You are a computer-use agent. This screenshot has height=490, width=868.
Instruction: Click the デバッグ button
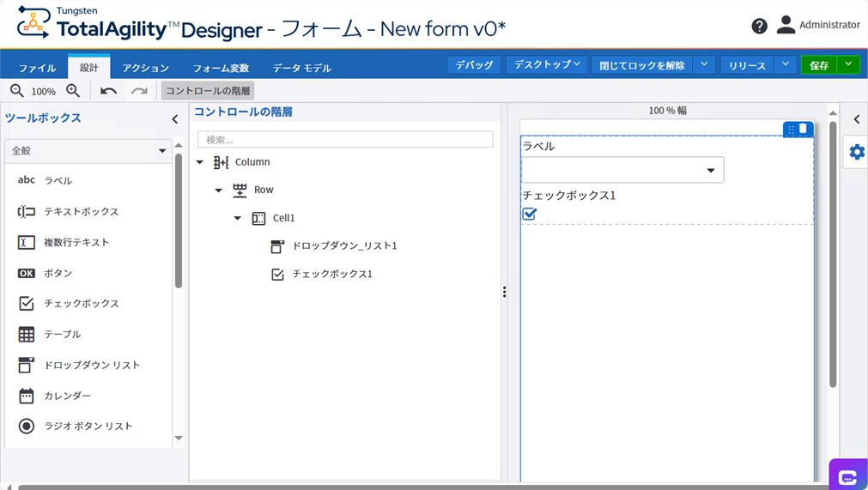coord(474,65)
